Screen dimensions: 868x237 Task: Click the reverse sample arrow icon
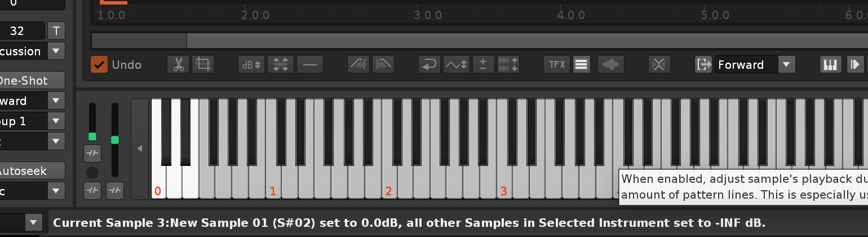click(429, 65)
